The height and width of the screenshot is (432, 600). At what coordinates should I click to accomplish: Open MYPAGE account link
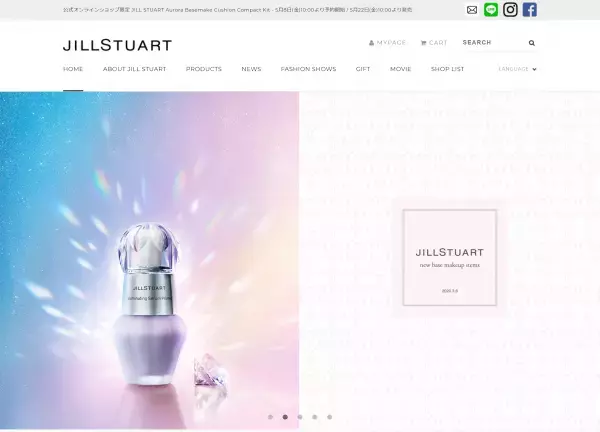[387, 42]
